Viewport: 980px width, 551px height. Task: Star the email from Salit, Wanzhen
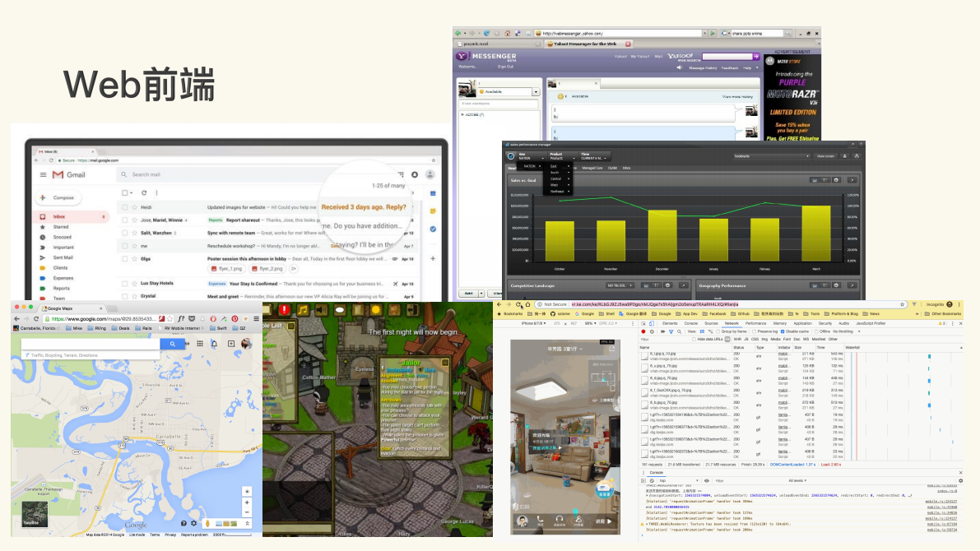134,233
